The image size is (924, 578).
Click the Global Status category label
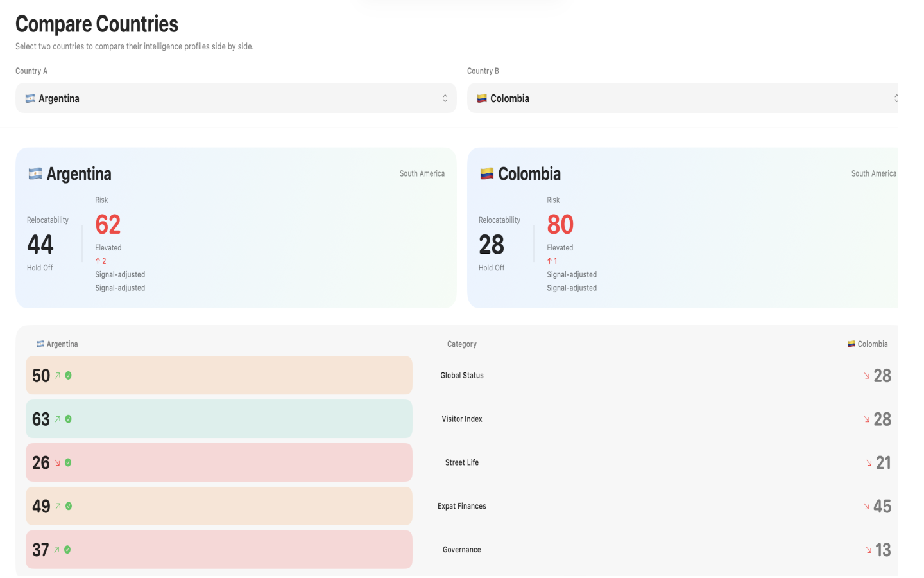click(x=462, y=376)
